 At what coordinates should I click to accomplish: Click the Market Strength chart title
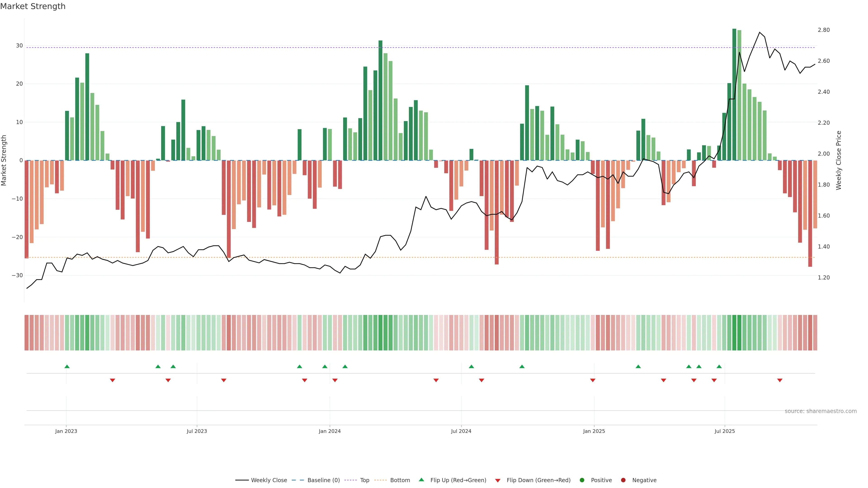coord(33,6)
